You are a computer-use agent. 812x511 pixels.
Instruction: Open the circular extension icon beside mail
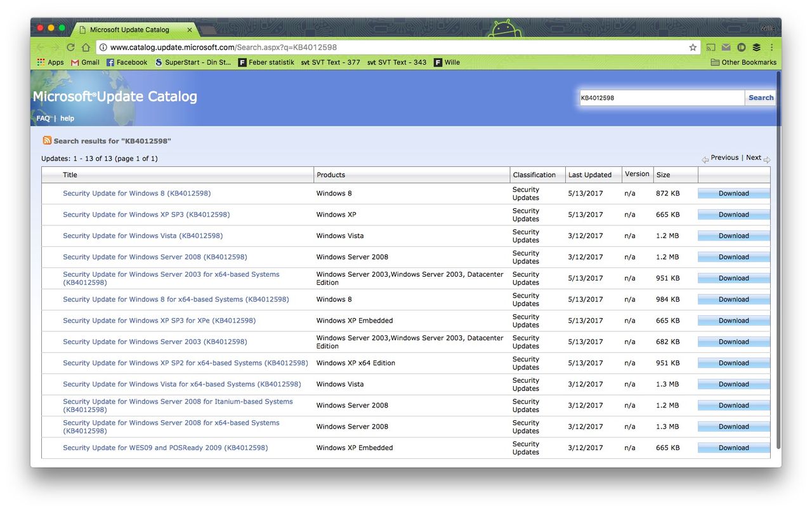coord(741,48)
